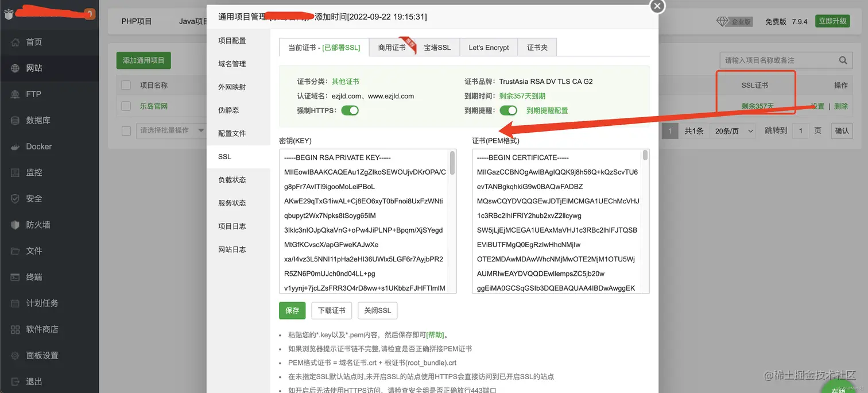The width and height of the screenshot is (868, 393).
Task: Click the 乐岛官网 project name link
Action: click(154, 106)
